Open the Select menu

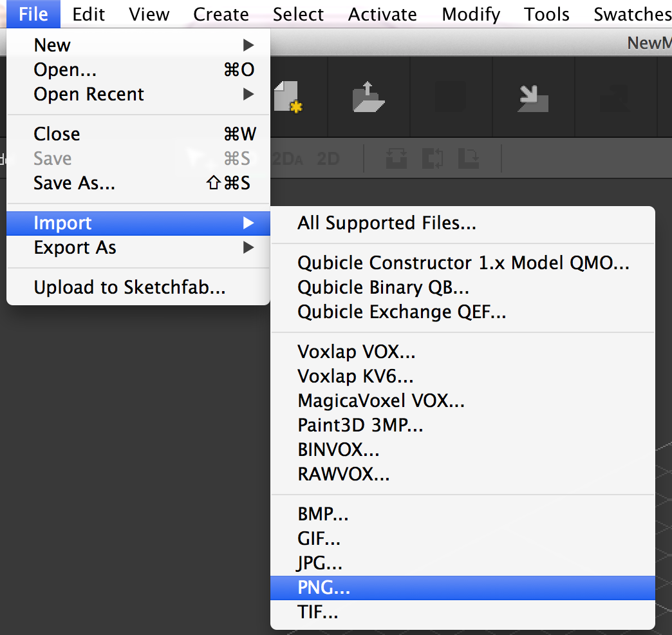coord(298,14)
